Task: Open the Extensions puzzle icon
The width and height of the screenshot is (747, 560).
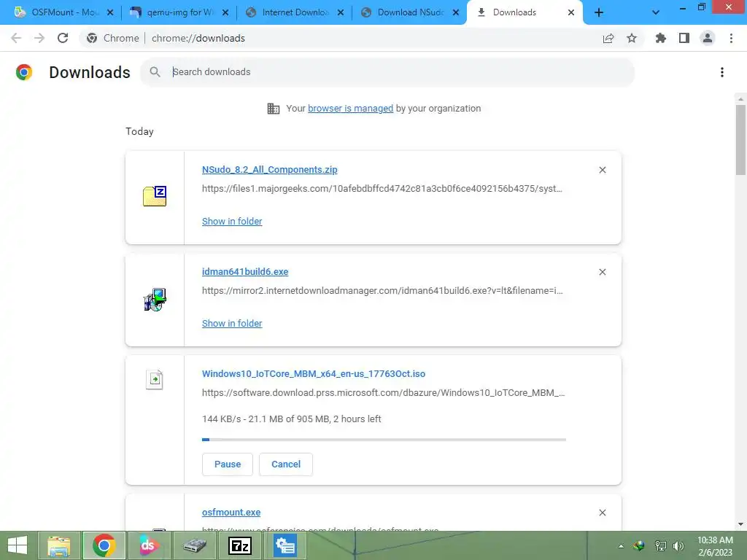Action: click(x=661, y=38)
